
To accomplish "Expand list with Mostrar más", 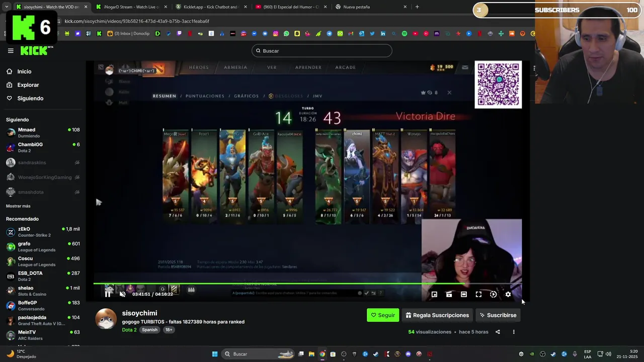I will pyautogui.click(x=18, y=206).
